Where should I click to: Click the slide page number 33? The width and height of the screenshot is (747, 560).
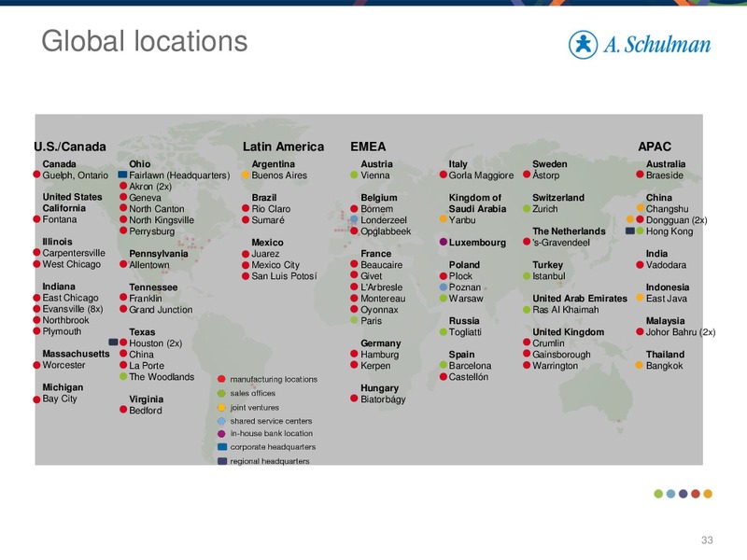707,540
